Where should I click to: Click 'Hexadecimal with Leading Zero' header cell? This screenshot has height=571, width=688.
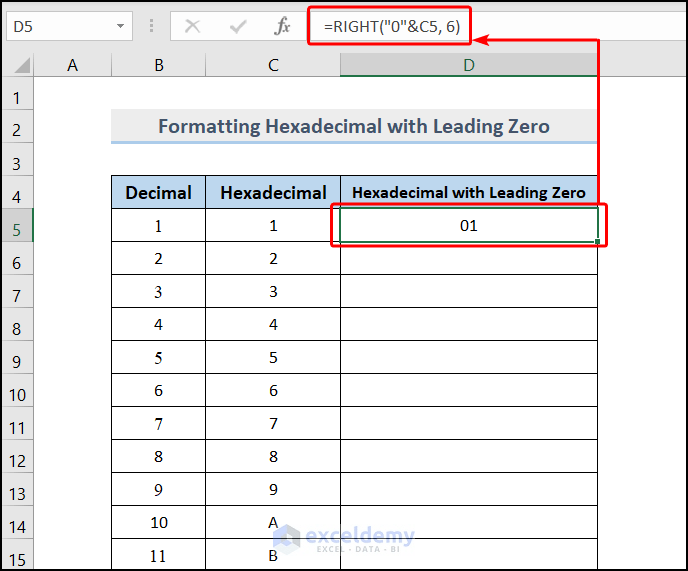click(x=469, y=192)
